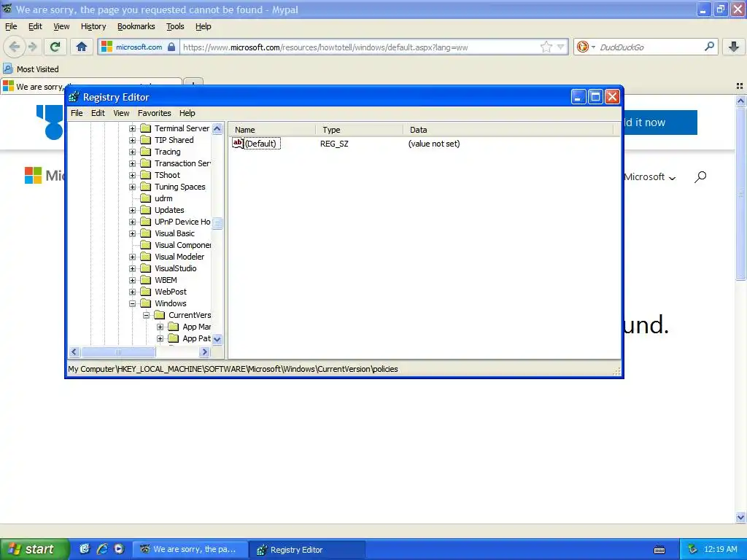Click Registry Editor system menu icon
This screenshot has width=747, height=560.
point(74,97)
